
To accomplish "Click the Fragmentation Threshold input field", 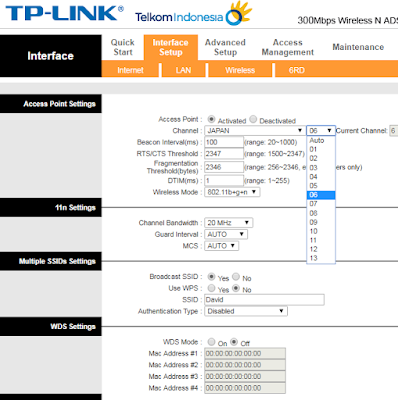I will 224,167.
